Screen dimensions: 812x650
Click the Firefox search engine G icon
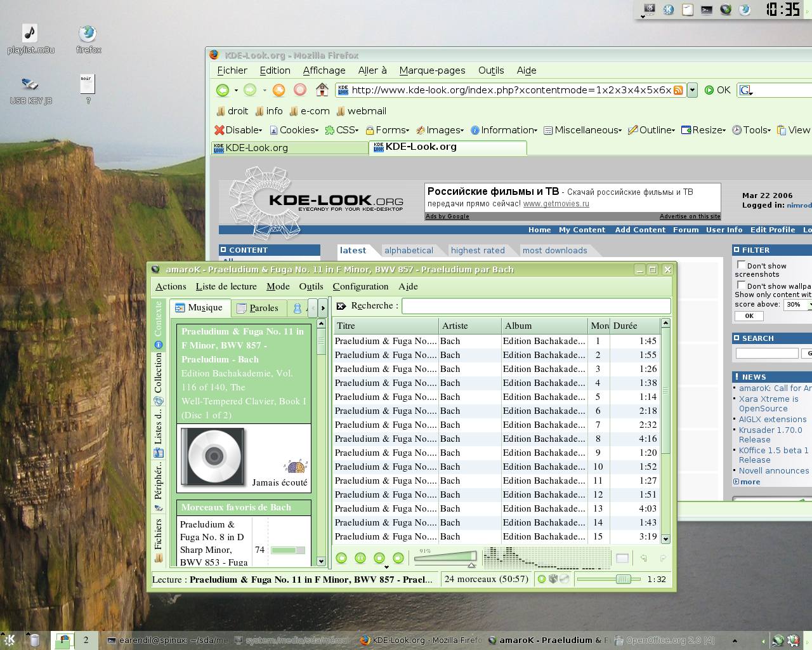746,90
